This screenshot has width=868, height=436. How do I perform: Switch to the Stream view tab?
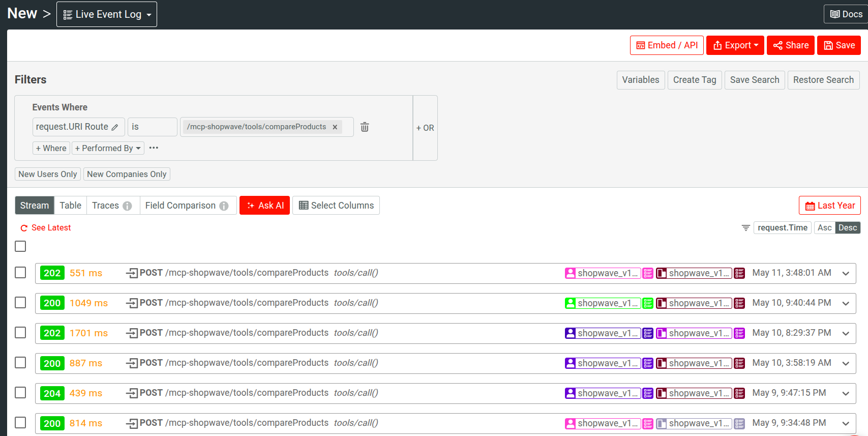(x=35, y=206)
